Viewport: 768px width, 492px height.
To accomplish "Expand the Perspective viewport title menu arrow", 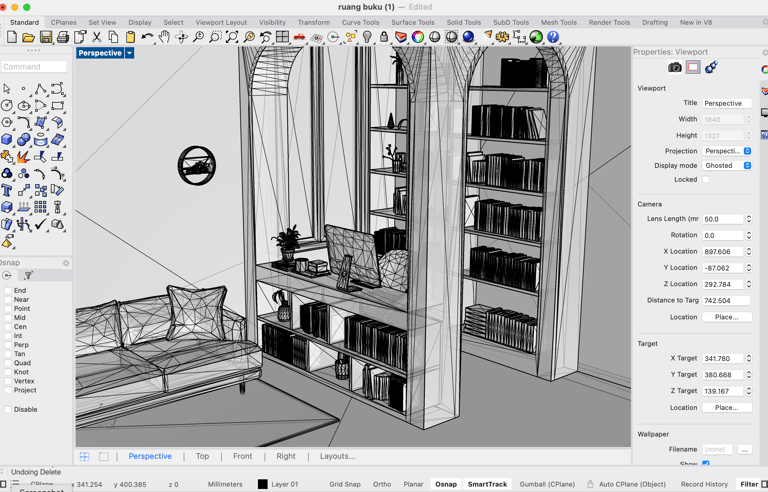I will (x=129, y=53).
